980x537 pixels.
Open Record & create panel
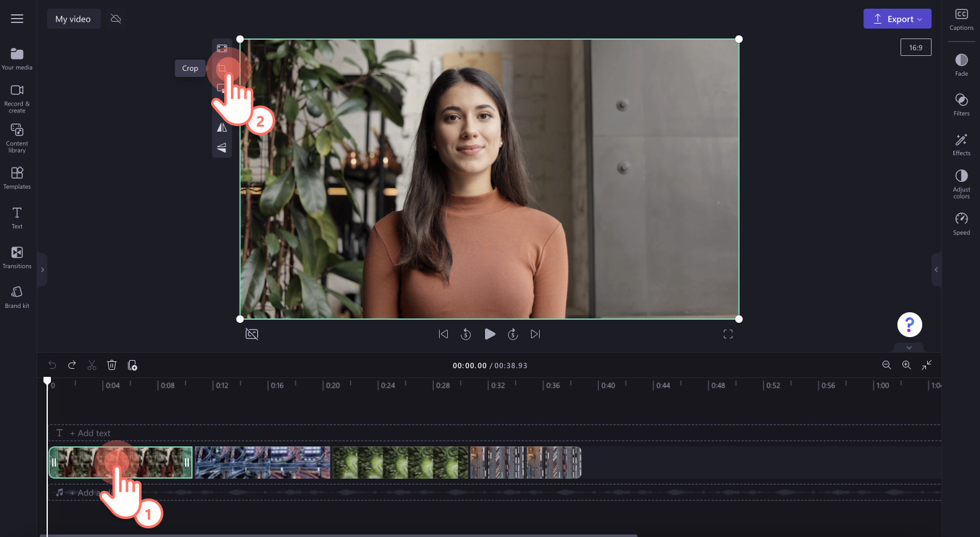coord(17,99)
